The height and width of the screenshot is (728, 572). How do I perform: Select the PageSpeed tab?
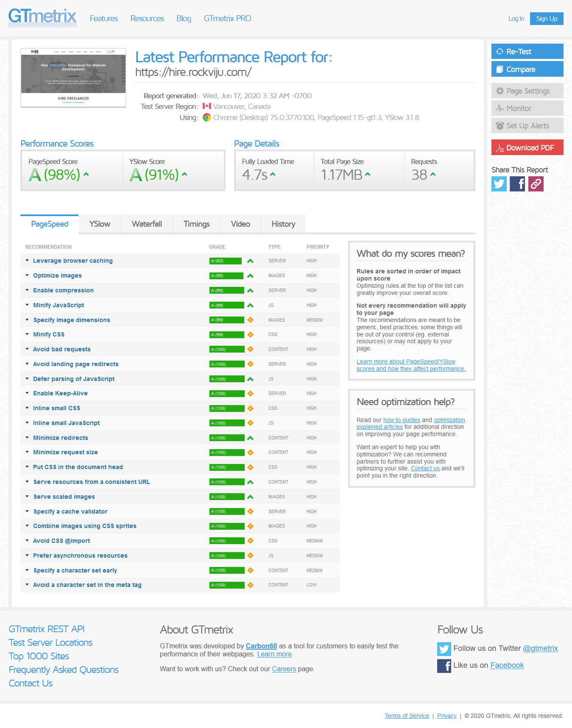coord(50,224)
